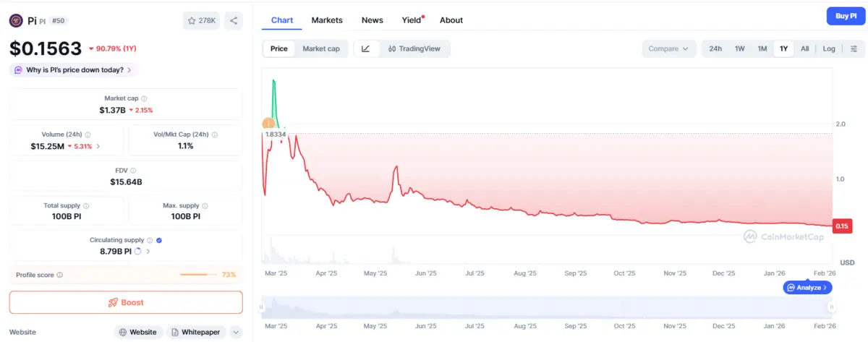The width and height of the screenshot is (868, 342).
Task: Open chart settings sliders icon
Action: [x=854, y=49]
